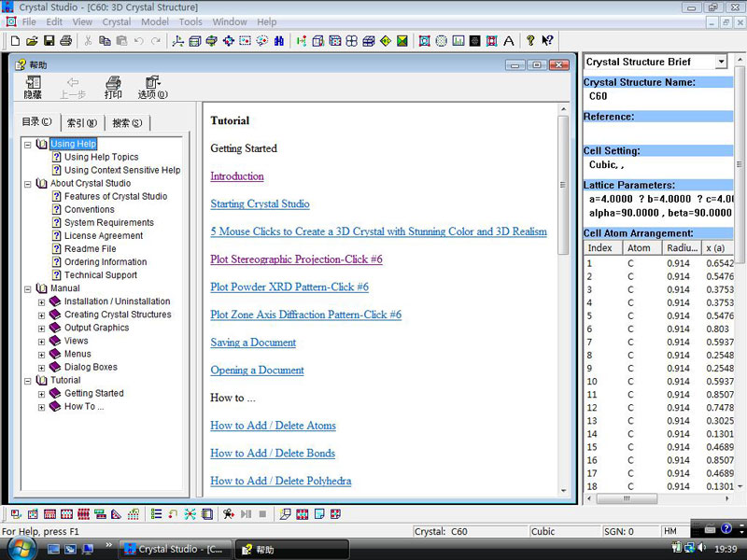Click the movie camera animation icon
This screenshot has width=747, height=560.
pos(229,514)
